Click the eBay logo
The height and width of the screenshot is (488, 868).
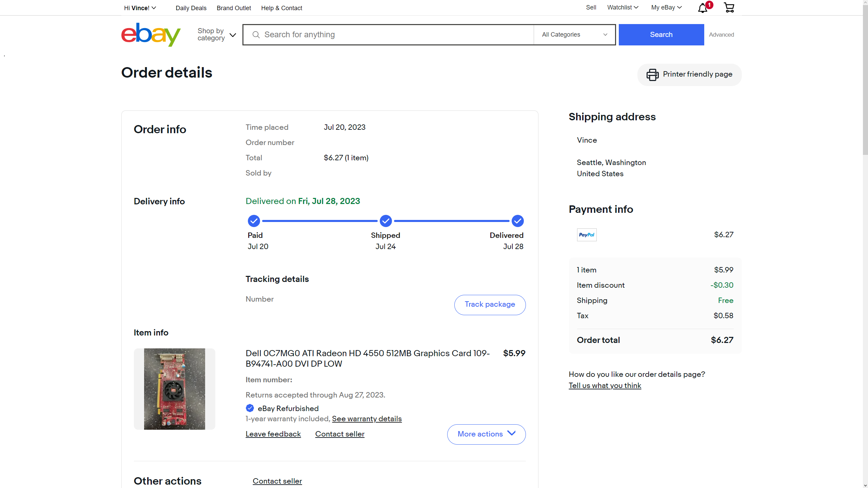pos(151,35)
